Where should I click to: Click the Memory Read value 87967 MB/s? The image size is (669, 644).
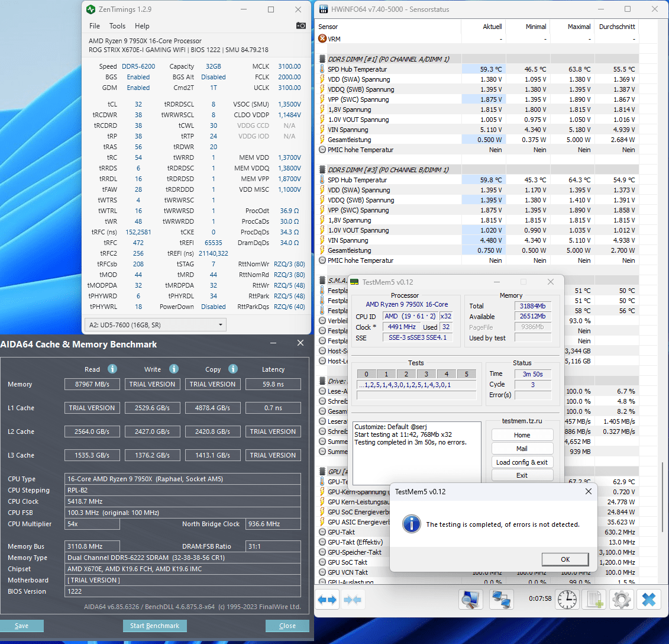click(x=92, y=384)
